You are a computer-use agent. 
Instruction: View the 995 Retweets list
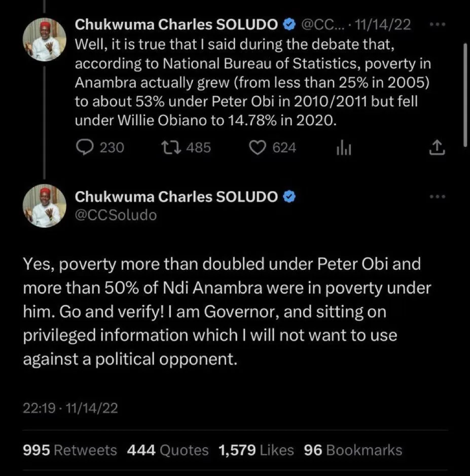tap(70, 450)
